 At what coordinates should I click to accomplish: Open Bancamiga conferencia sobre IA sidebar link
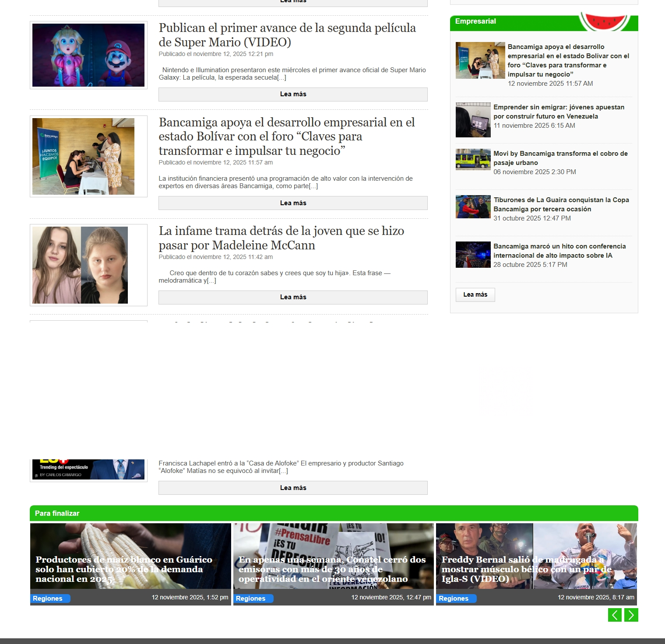tap(559, 251)
